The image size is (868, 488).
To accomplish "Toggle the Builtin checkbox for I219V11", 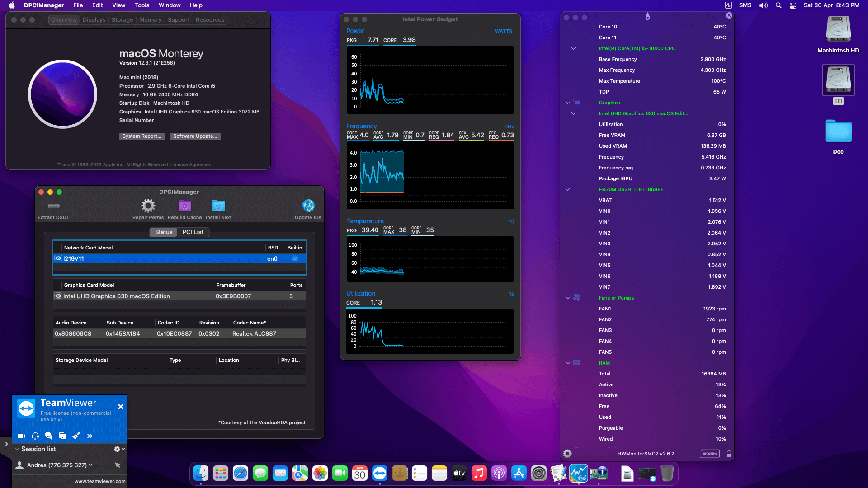I will pyautogui.click(x=295, y=258).
